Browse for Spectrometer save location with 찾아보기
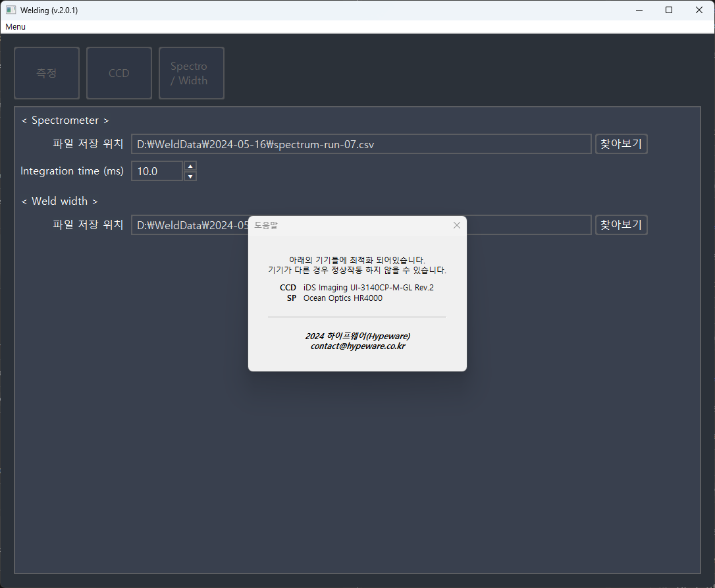Image resolution: width=715 pixels, height=588 pixels. 621,144
